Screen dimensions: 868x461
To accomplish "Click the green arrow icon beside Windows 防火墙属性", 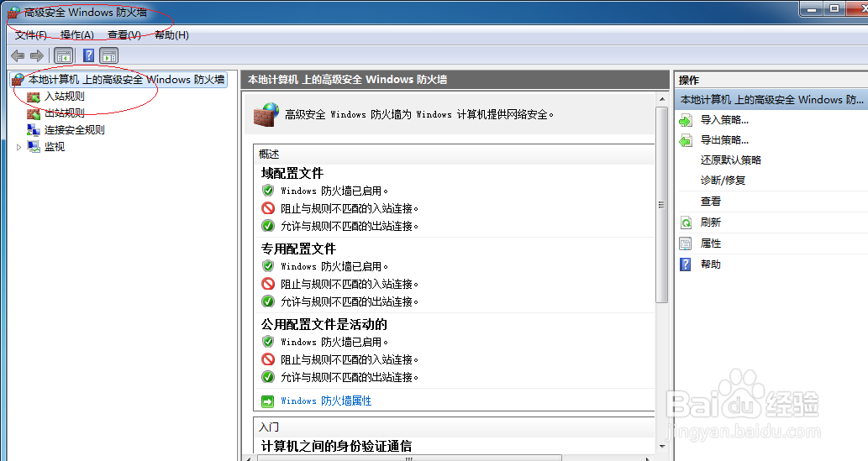I will [x=267, y=401].
